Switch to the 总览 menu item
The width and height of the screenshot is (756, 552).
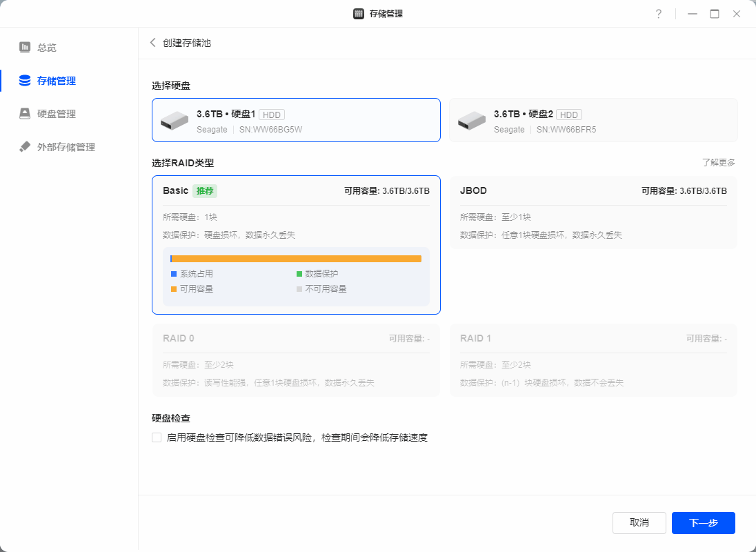click(x=47, y=48)
